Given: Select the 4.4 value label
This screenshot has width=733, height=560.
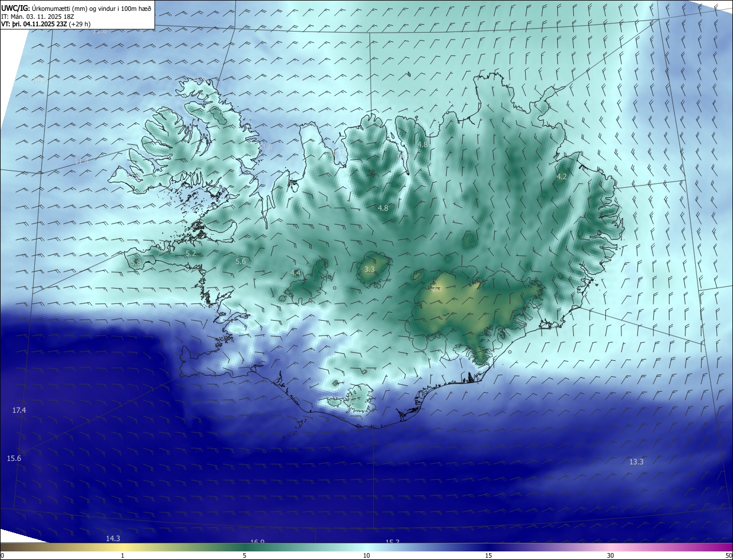Looking at the screenshot, I should [295, 273].
